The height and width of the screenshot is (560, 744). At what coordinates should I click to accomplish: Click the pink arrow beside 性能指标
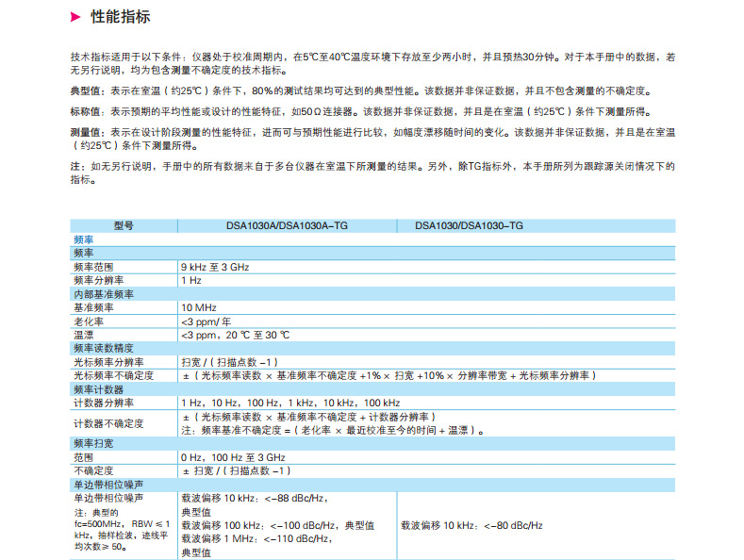[75, 18]
